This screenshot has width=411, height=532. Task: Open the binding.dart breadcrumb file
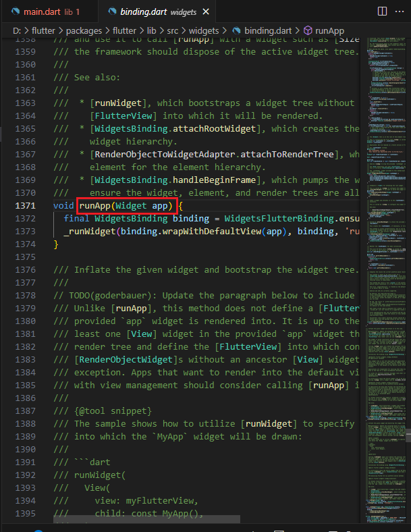(x=268, y=31)
